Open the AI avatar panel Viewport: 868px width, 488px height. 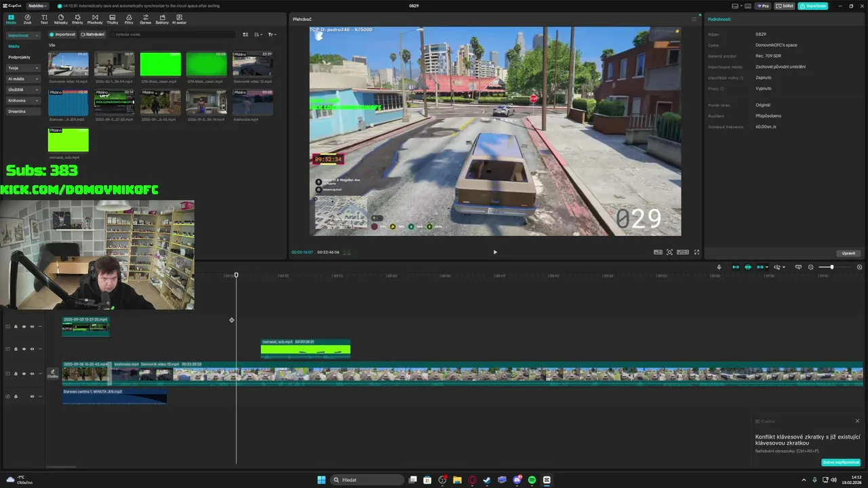[179, 19]
